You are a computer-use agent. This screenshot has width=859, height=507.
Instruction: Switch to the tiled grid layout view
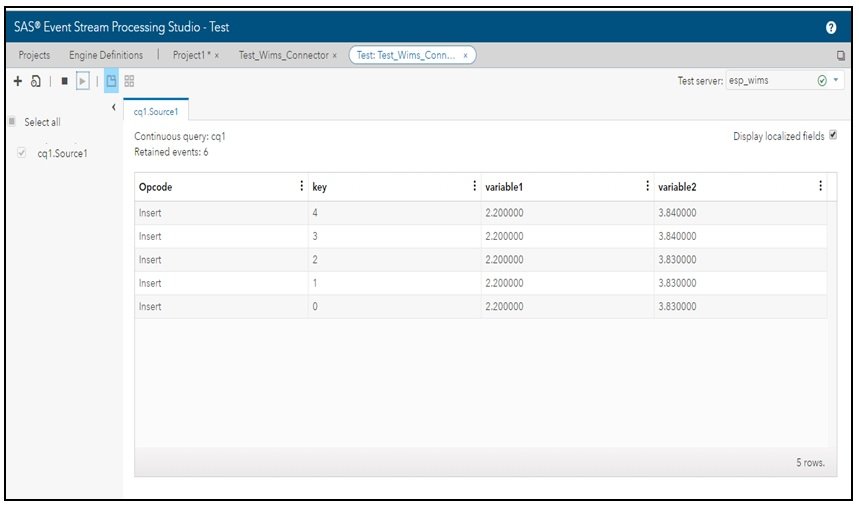[129, 80]
